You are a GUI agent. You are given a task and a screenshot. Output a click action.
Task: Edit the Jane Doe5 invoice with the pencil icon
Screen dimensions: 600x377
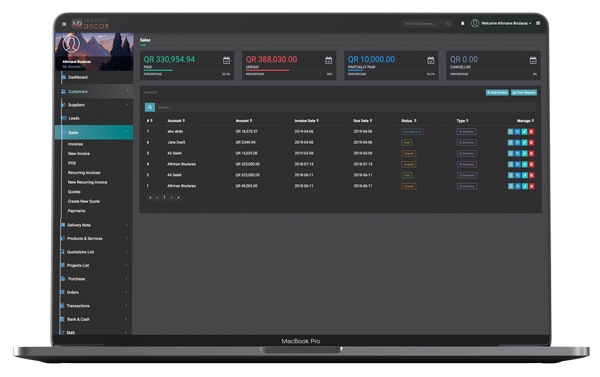tap(524, 142)
